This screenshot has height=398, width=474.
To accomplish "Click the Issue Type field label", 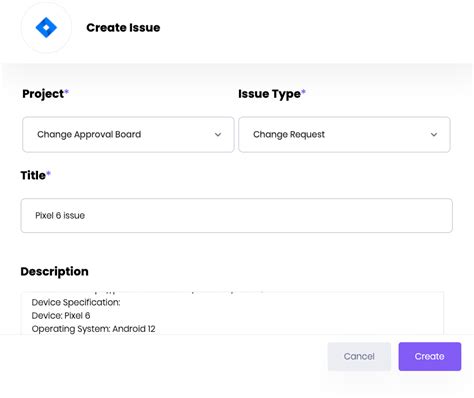I will coord(269,94).
